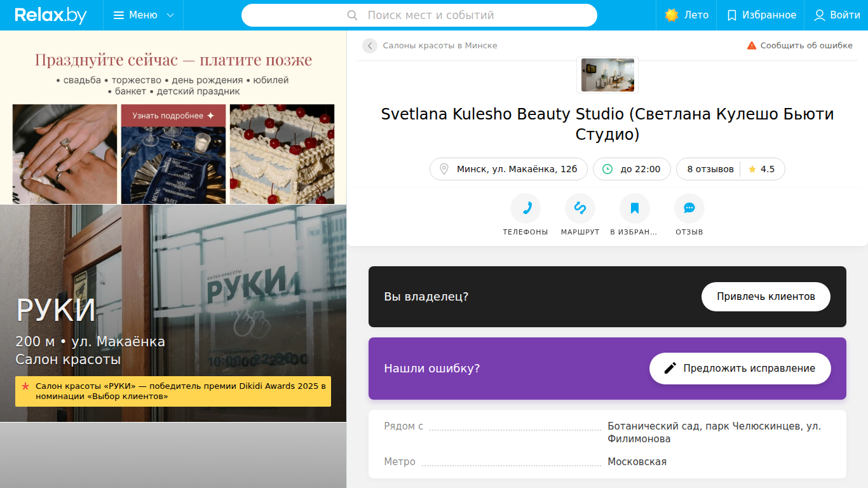Open the 8 отзывов reviews link

coord(710,169)
